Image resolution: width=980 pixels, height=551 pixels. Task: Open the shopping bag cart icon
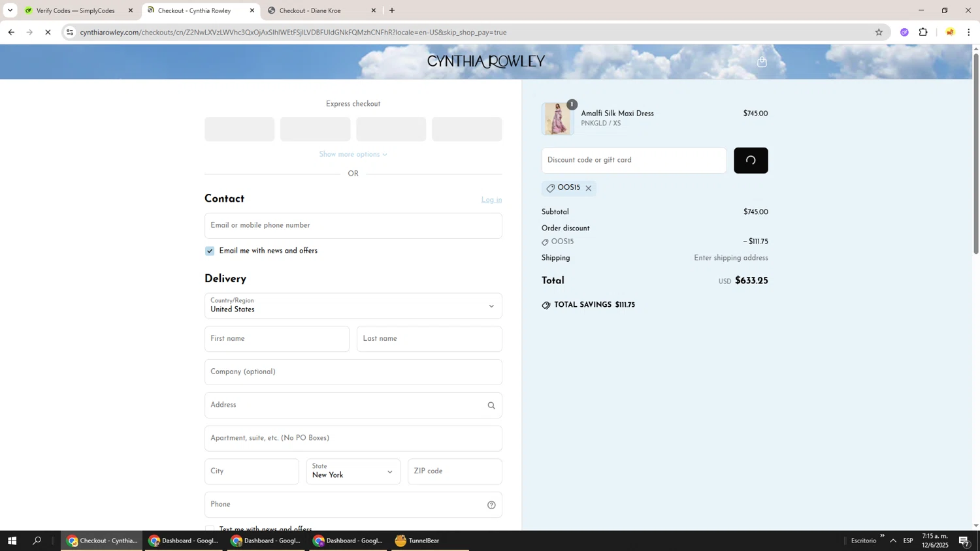[x=762, y=62]
